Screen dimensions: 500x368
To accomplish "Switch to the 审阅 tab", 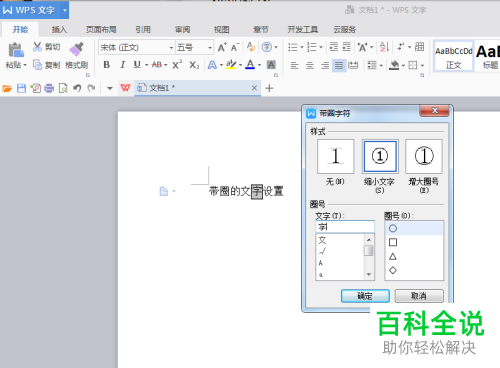I will [x=183, y=30].
